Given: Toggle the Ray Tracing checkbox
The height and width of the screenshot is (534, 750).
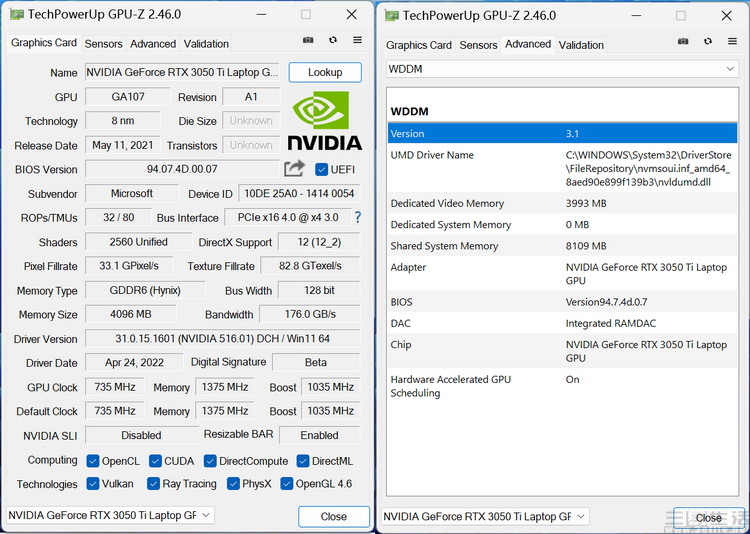Looking at the screenshot, I should [x=153, y=484].
